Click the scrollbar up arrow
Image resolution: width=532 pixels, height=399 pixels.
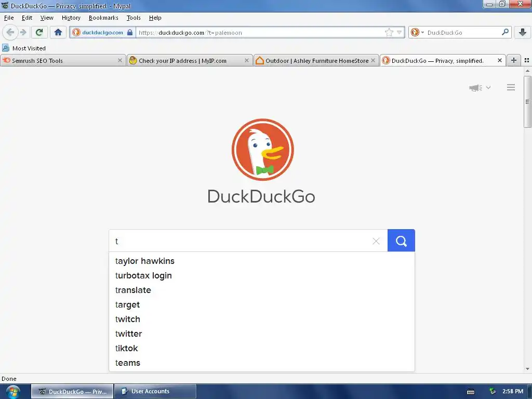point(527,71)
